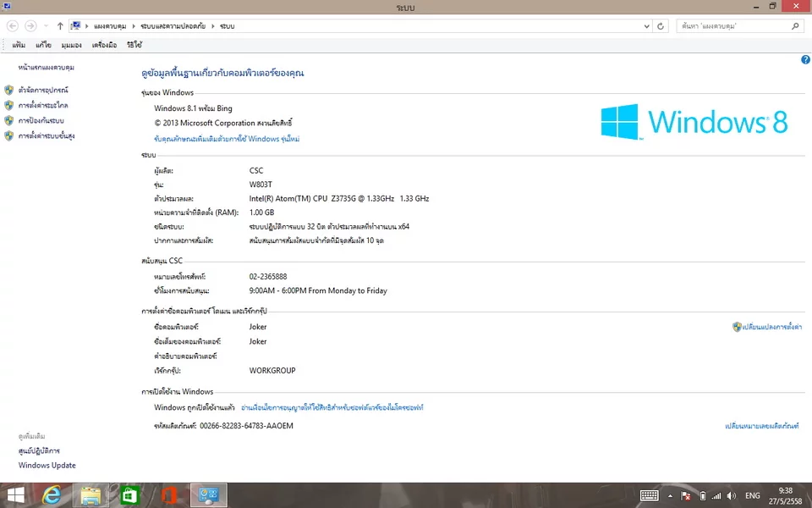Click the Control Panel computer icon in address bar

[76, 26]
